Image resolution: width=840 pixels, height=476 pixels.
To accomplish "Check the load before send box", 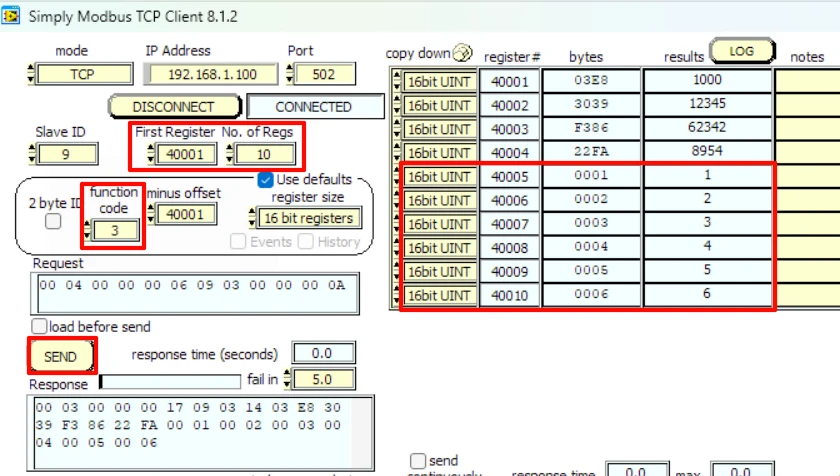I will 39,326.
